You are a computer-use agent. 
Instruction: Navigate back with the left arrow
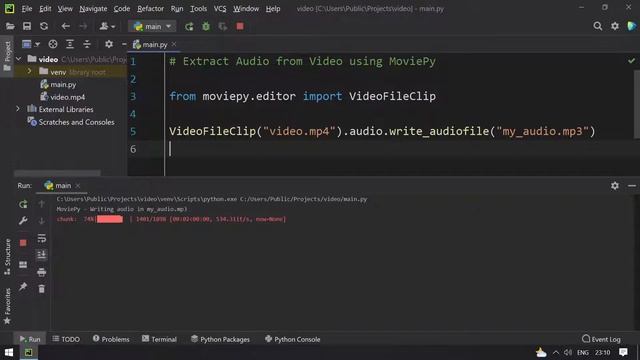65,27
